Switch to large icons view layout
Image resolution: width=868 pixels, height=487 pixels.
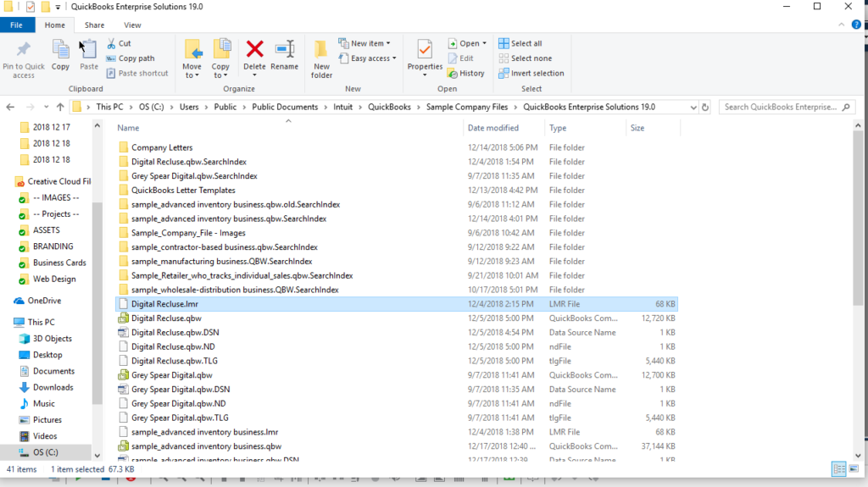click(x=854, y=469)
